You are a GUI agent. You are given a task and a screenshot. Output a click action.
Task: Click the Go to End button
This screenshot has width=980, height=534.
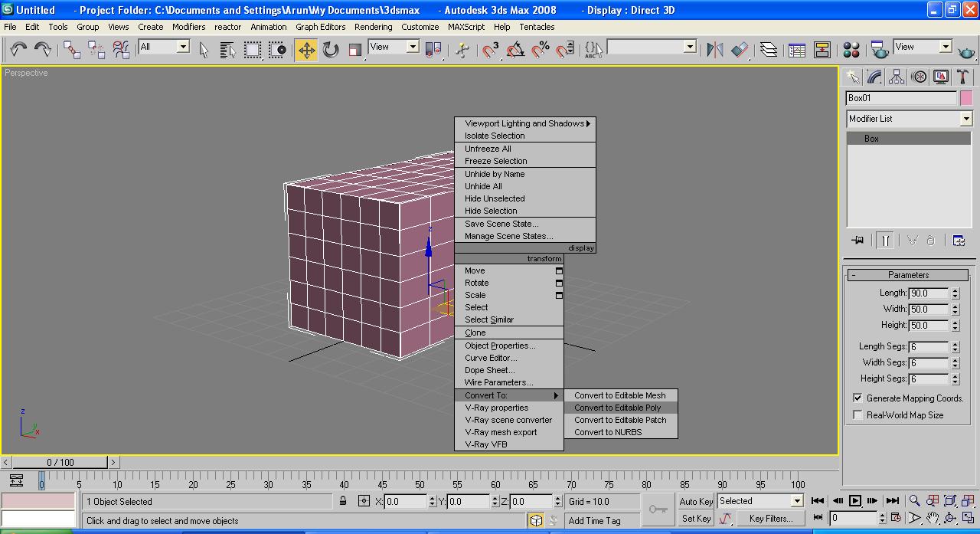[892, 501]
